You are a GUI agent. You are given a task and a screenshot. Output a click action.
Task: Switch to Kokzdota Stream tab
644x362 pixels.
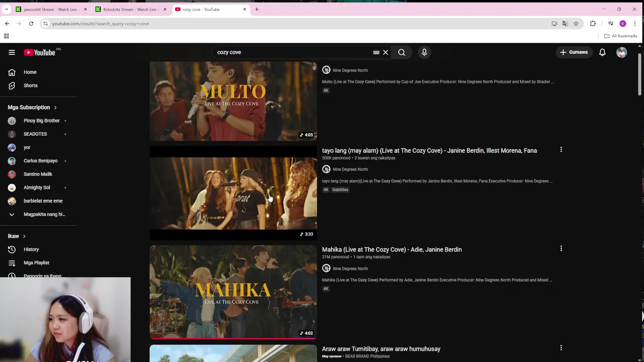[x=130, y=9]
